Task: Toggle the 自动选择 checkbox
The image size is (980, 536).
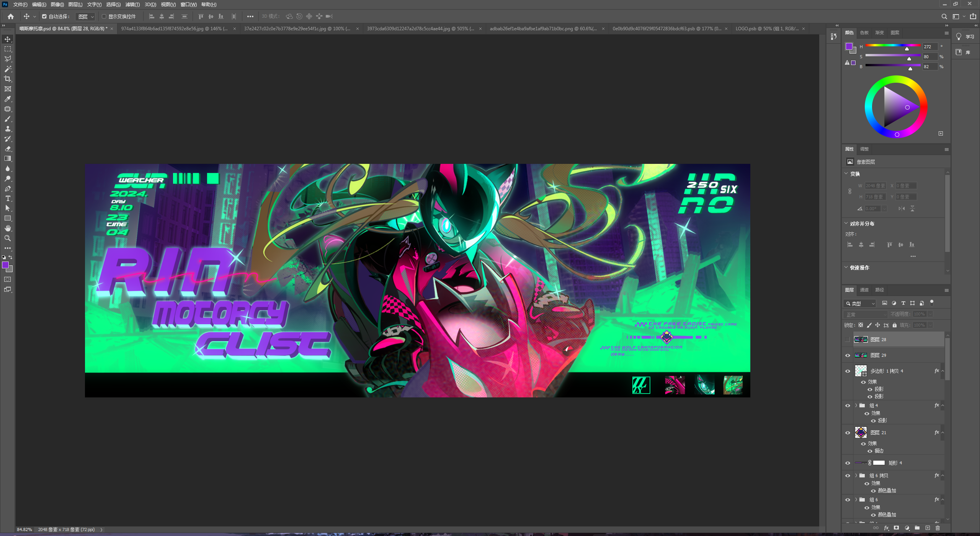Action: pos(44,16)
